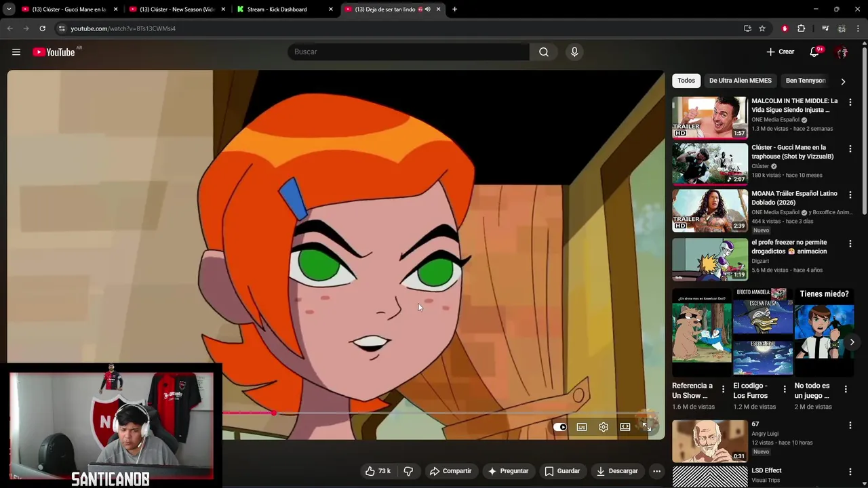Focus the Buscar search field
Image resolution: width=868 pixels, height=488 pixels.
tap(408, 52)
